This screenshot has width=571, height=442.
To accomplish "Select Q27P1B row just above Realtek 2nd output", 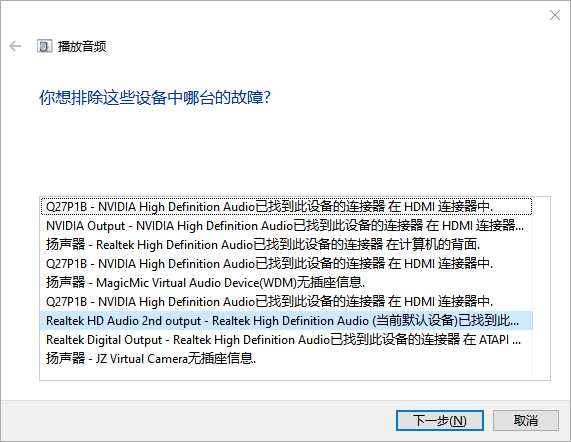I will tap(286, 301).
